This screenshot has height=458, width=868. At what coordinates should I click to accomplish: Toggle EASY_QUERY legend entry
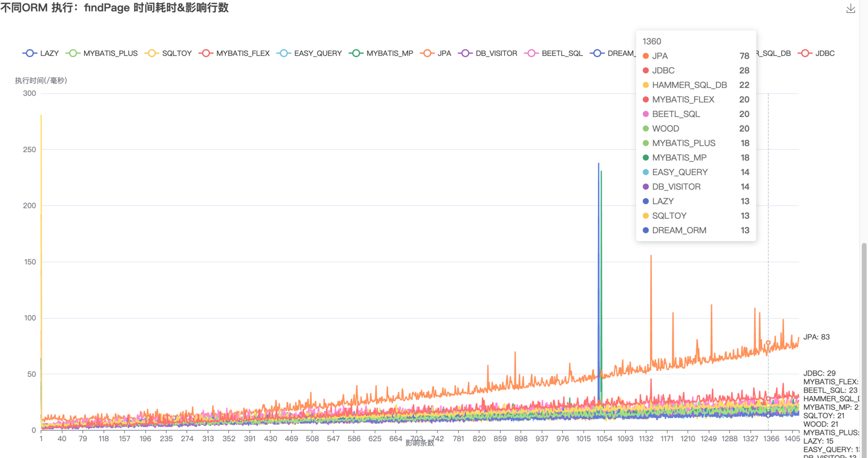click(x=309, y=53)
